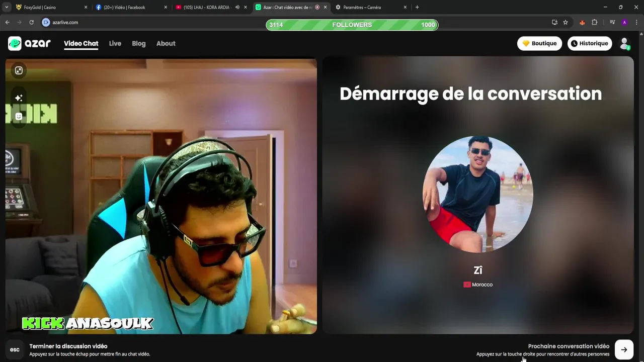
Task: Click the user name Zî
Action: (478, 270)
